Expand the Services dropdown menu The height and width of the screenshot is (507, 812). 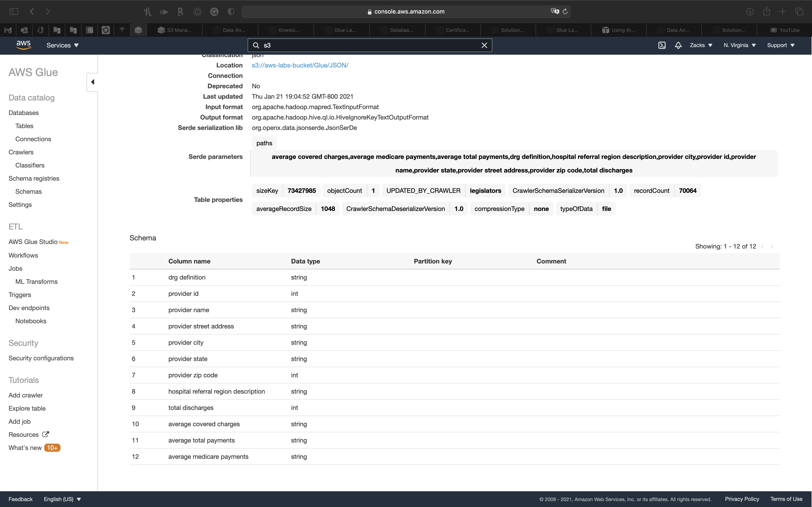tap(62, 45)
